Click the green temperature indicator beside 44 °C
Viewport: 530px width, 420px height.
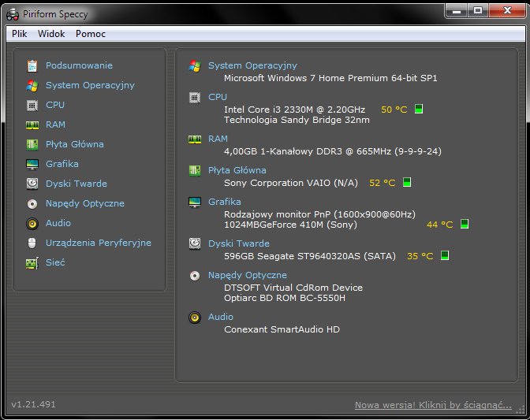point(465,224)
